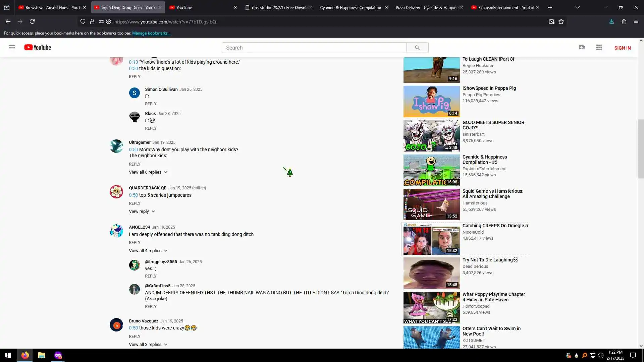Open the YouTube hamburger guide menu

click(x=12, y=47)
